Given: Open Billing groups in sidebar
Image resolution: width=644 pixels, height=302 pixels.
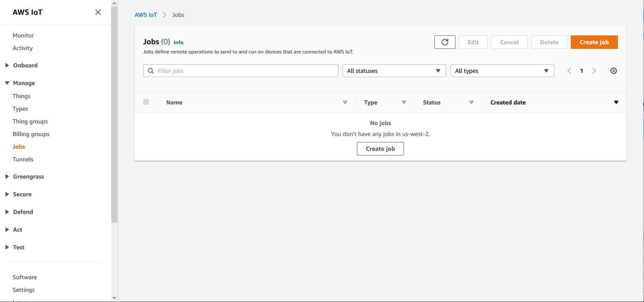Looking at the screenshot, I should 31,134.
